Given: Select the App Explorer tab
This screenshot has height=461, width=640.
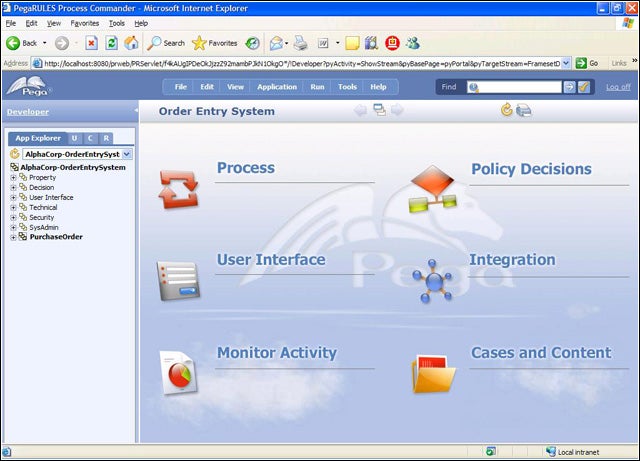Looking at the screenshot, I should click(x=38, y=138).
